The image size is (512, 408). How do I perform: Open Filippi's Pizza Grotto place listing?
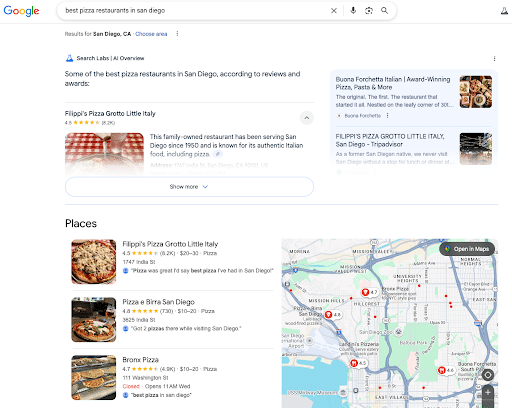(x=170, y=244)
